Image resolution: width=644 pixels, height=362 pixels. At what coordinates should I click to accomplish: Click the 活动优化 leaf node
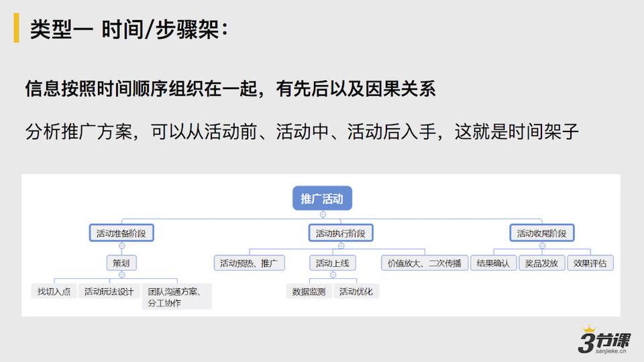click(356, 292)
